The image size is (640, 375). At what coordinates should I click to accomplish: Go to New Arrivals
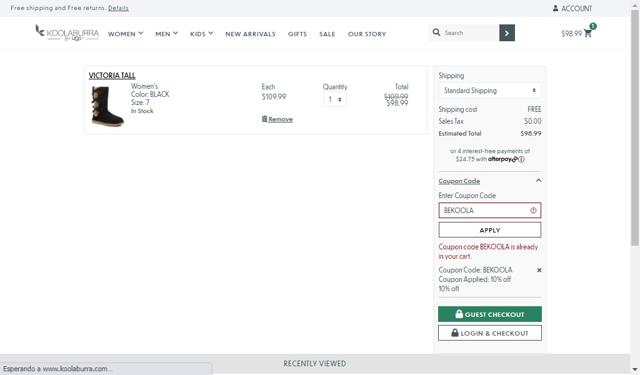click(250, 34)
